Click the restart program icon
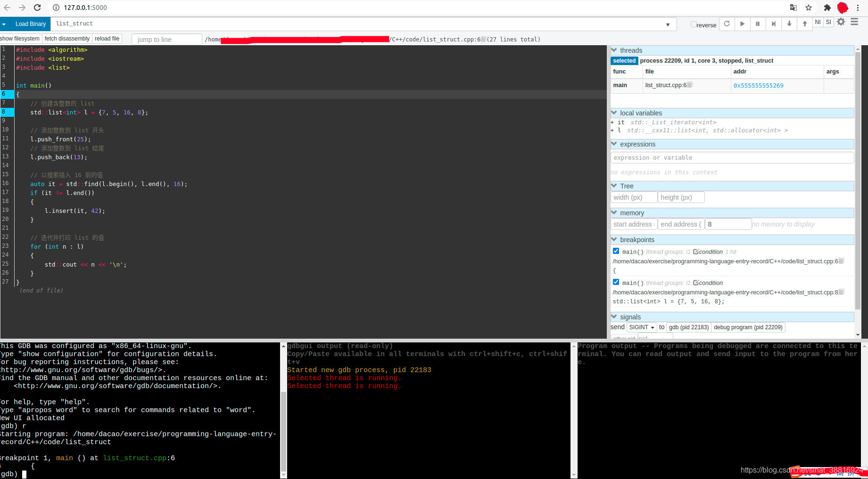Viewport: 868px width, 479px height. (727, 24)
